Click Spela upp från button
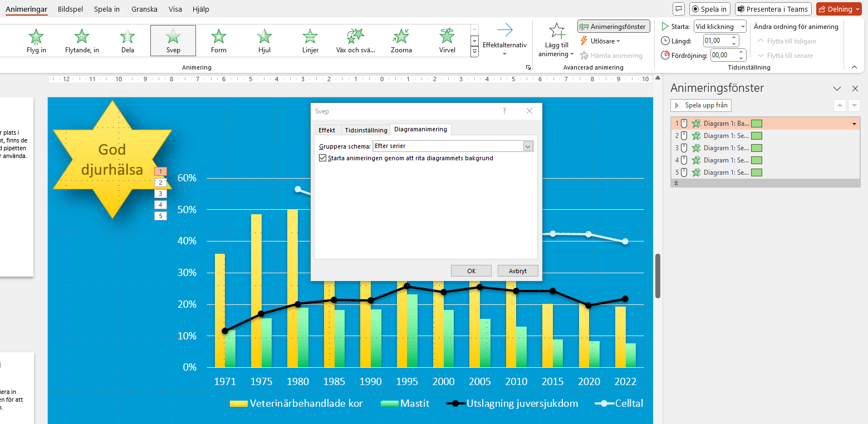 click(x=701, y=105)
